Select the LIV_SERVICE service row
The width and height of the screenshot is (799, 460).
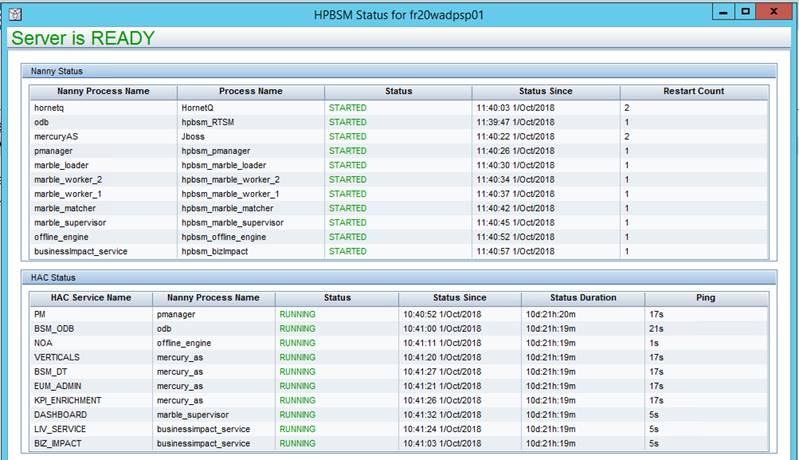coord(399,429)
